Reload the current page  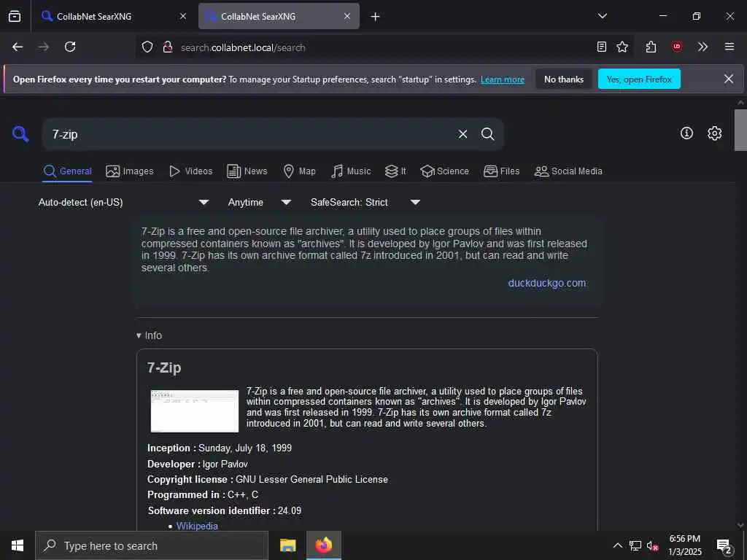coord(70,47)
